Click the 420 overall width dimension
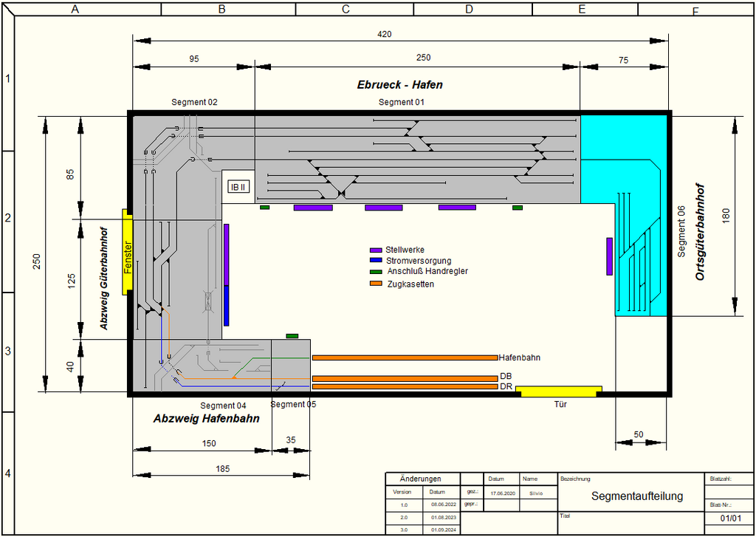The height and width of the screenshot is (537, 756). pyautogui.click(x=384, y=34)
